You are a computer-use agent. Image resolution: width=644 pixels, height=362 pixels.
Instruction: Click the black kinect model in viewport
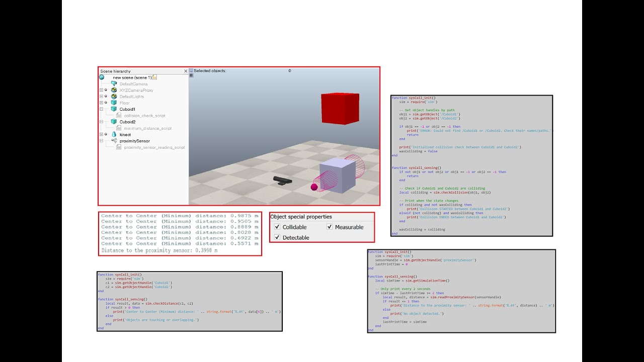[282, 180]
